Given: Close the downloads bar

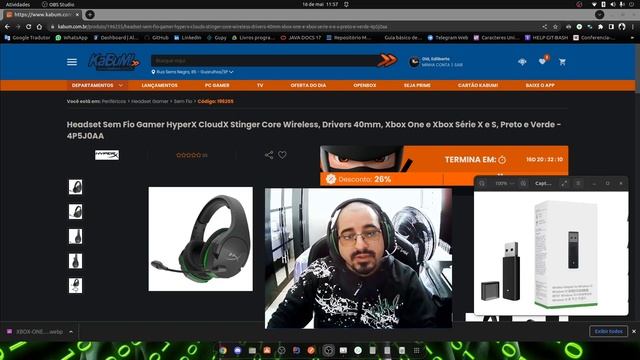Looking at the screenshot, I should (x=634, y=331).
